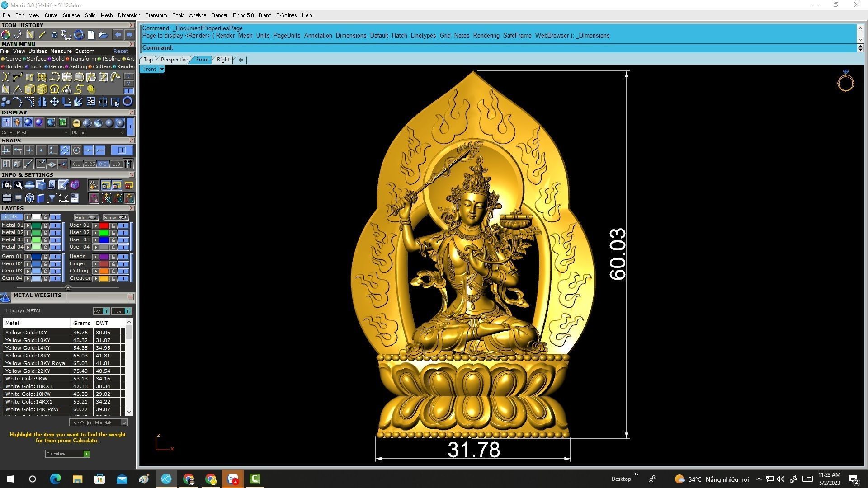Click the four-pane window layout icon
The height and width of the screenshot is (488, 868).
tap(7, 198)
